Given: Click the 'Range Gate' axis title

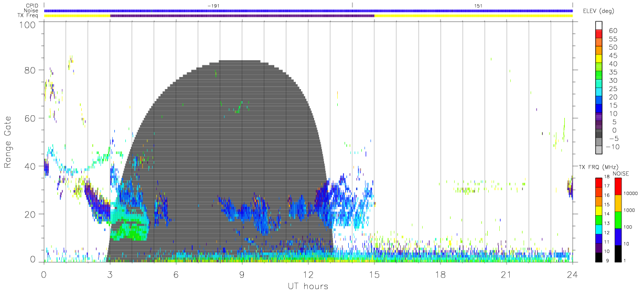Looking at the screenshot, I should pyautogui.click(x=8, y=142).
